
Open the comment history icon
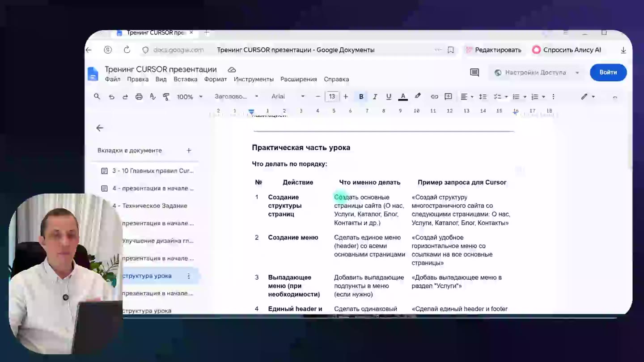[x=475, y=72]
